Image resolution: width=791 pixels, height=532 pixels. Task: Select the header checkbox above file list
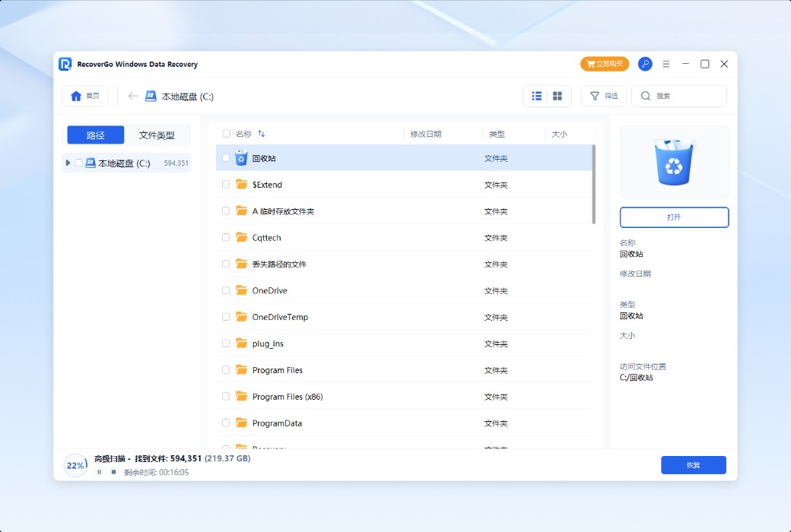tap(225, 132)
